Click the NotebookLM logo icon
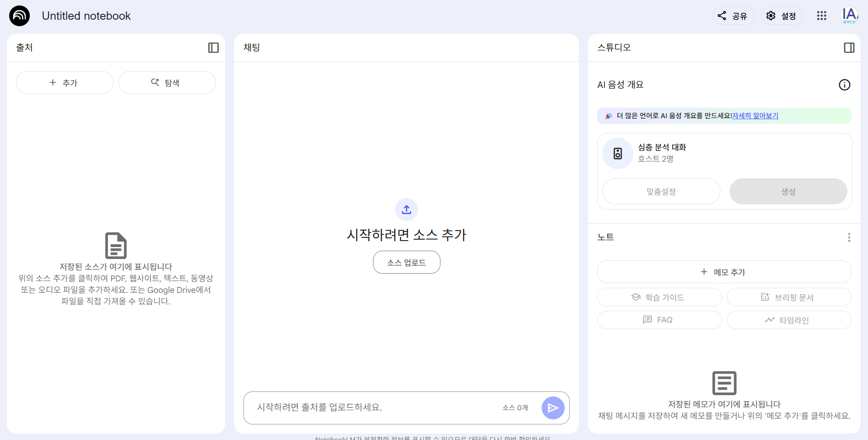868x440 pixels. 19,16
